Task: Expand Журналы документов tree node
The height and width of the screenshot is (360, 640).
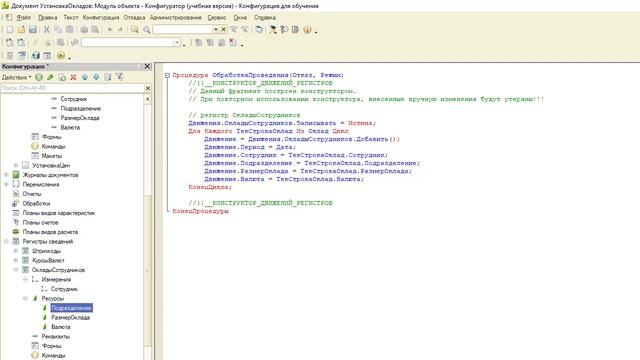Action: click(x=6, y=175)
